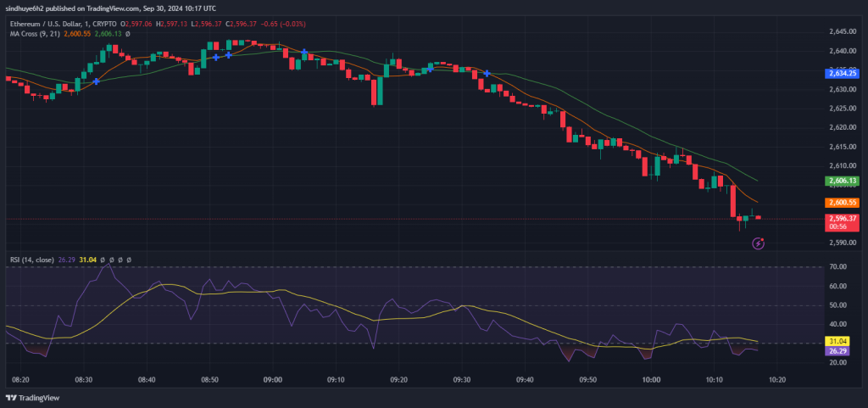Click the blue MA cross marker near 08:33
This screenshot has height=408, width=868.
pos(97,81)
